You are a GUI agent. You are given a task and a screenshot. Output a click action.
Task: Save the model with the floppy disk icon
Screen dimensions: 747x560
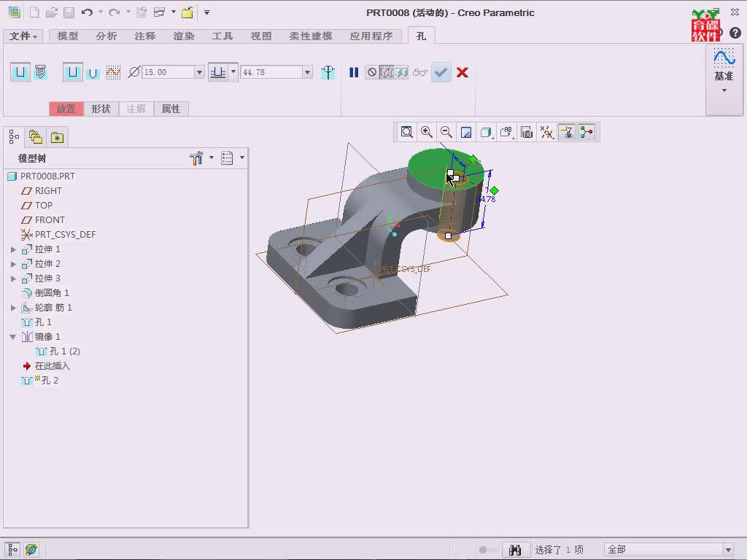pyautogui.click(x=69, y=12)
